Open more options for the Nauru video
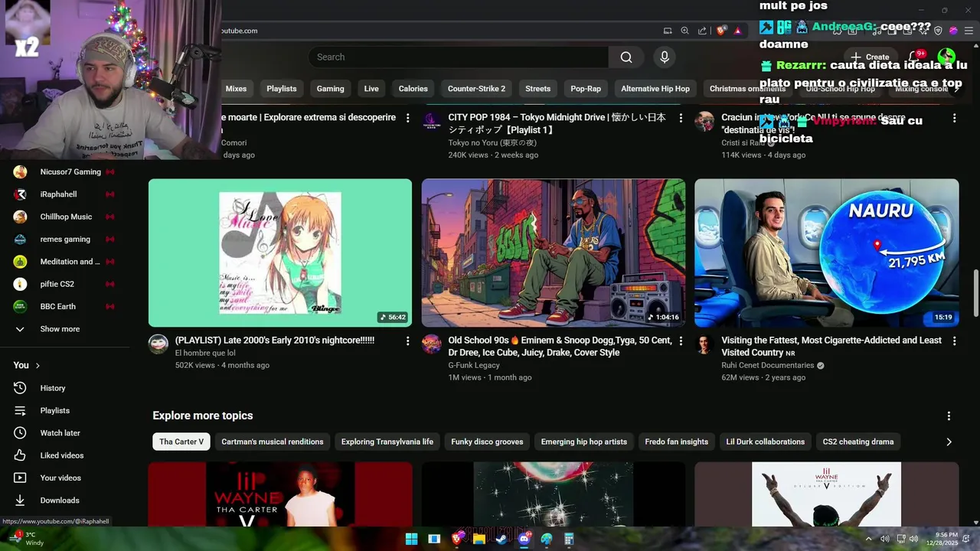 point(954,341)
